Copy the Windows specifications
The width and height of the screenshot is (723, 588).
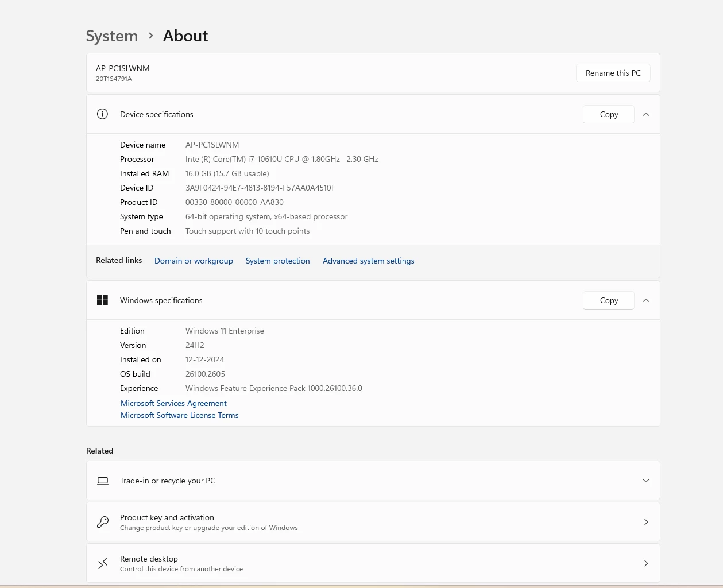point(609,300)
